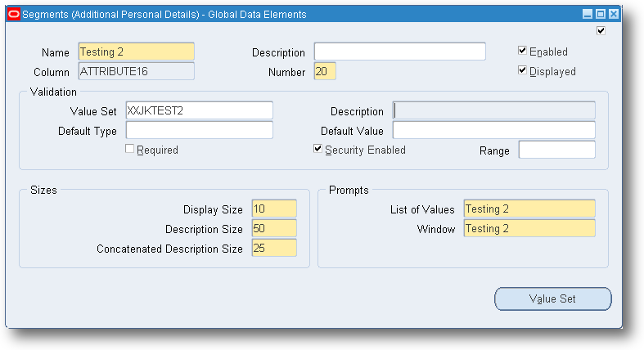
Task: Select the Concatenated Description Size field
Action: pos(274,249)
